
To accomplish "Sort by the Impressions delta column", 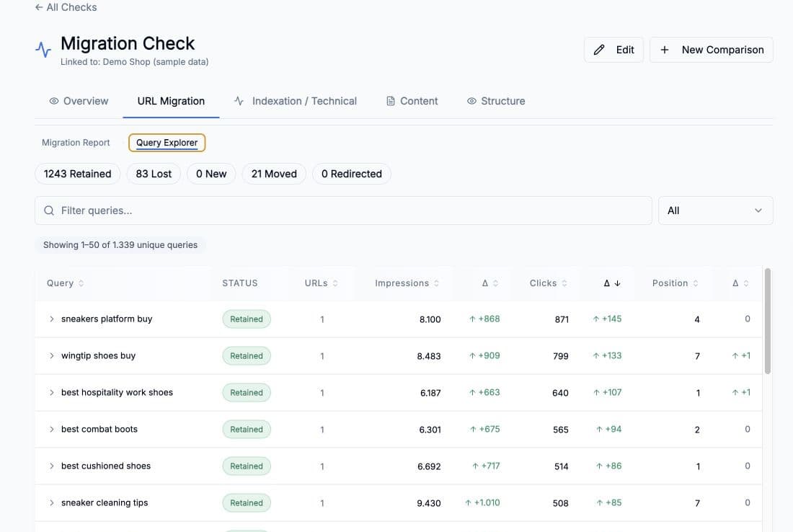I will coord(490,283).
